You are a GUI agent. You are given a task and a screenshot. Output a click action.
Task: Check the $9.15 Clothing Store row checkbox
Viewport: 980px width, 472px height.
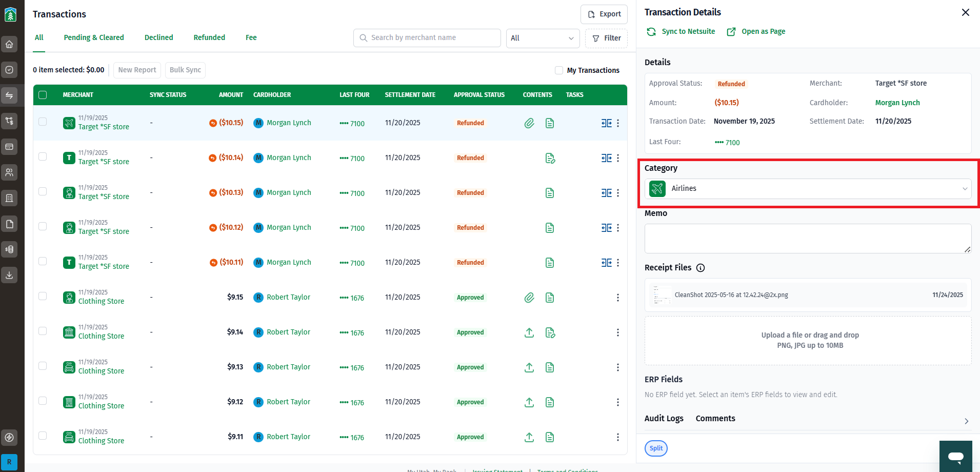43,296
